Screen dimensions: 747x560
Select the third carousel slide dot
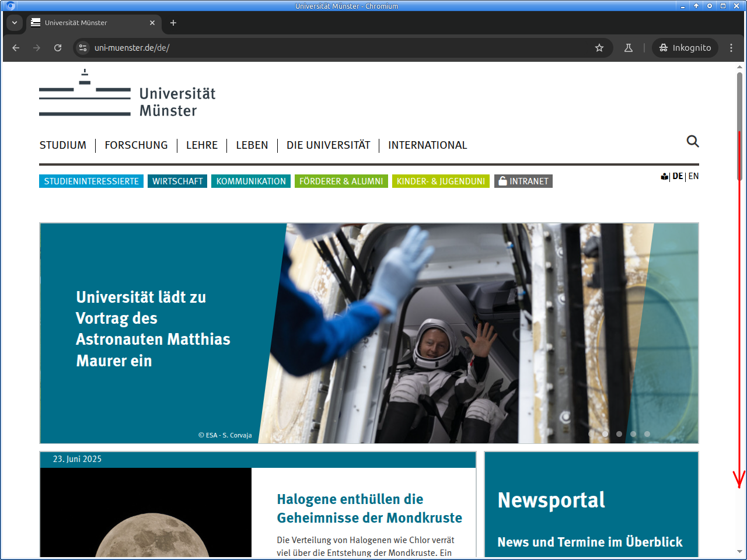coord(619,434)
